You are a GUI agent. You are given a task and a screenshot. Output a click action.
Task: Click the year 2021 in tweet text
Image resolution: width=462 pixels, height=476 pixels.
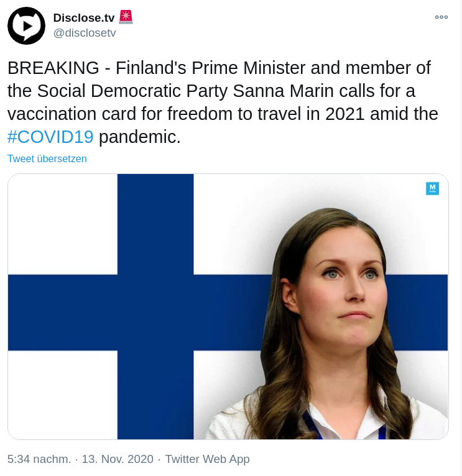(x=345, y=114)
